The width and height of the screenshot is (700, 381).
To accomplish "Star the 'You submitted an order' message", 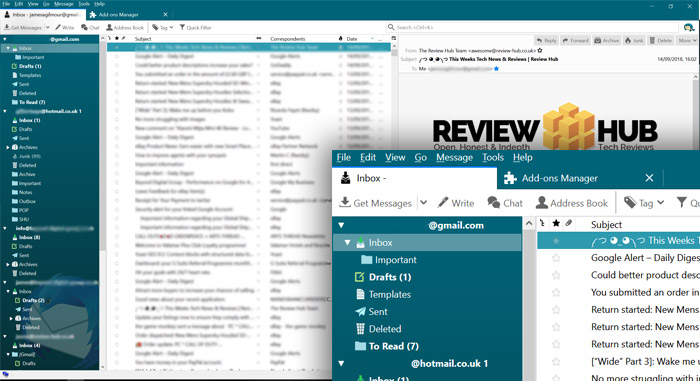I will (556, 293).
